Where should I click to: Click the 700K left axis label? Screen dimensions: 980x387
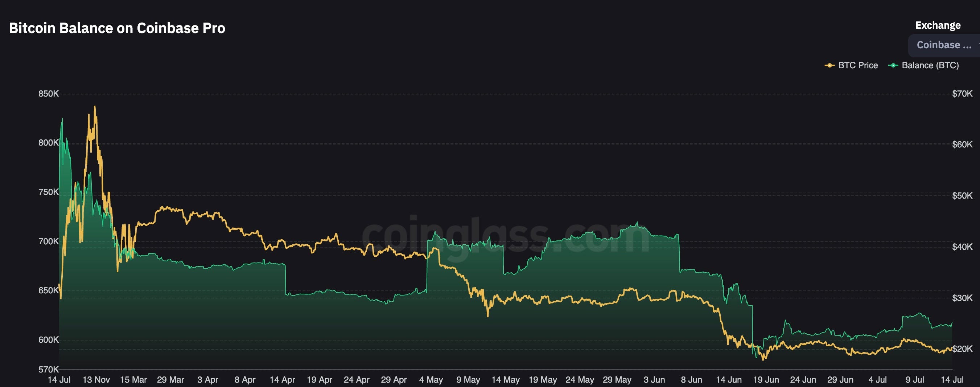click(48, 241)
